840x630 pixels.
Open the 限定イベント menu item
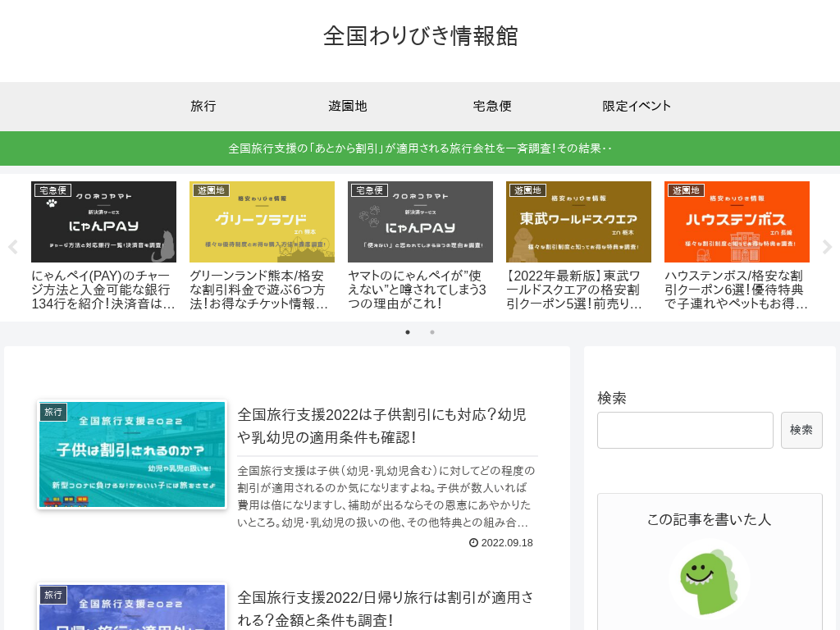pos(637,106)
